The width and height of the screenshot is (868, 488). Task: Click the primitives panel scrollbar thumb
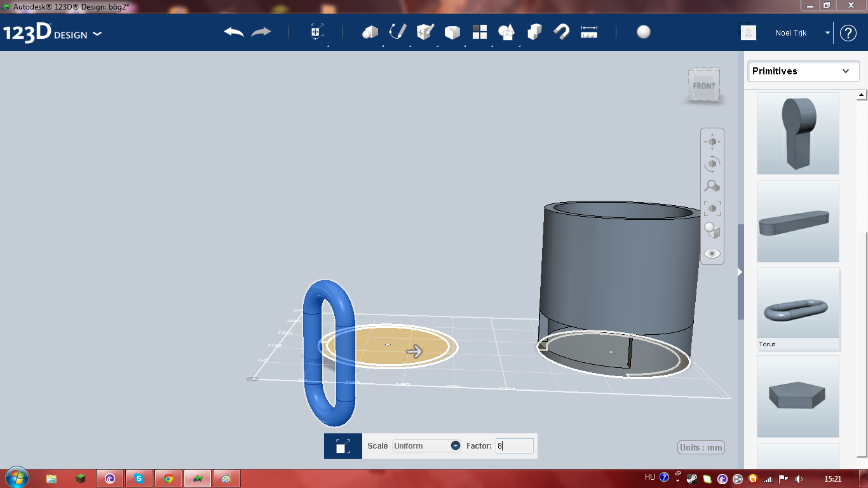(862, 345)
